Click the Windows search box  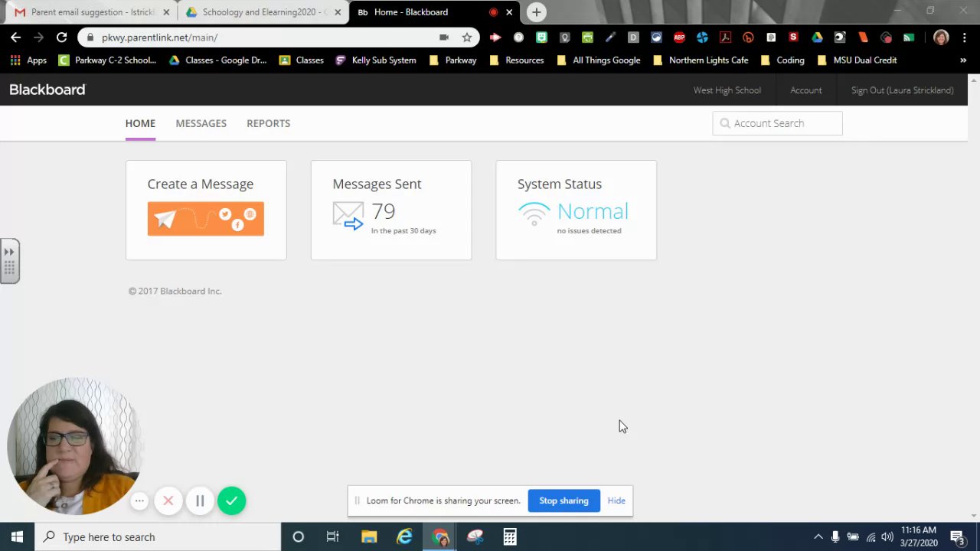point(158,536)
